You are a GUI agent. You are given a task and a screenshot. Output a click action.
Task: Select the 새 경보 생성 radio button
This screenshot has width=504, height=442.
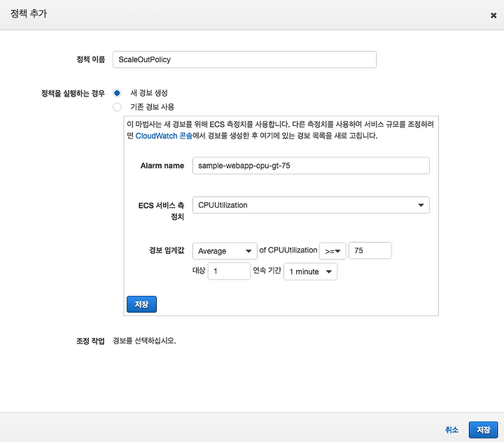coord(117,93)
